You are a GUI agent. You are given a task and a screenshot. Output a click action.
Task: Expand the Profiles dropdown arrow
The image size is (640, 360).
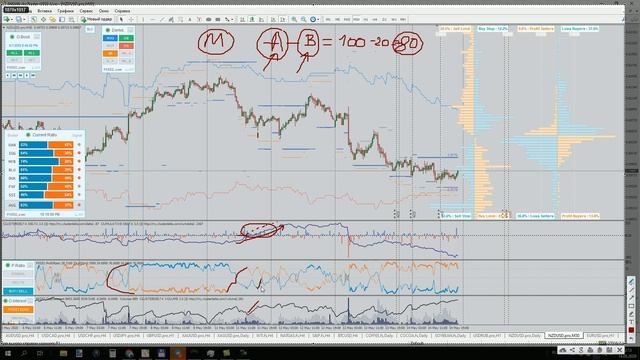tap(24, 19)
